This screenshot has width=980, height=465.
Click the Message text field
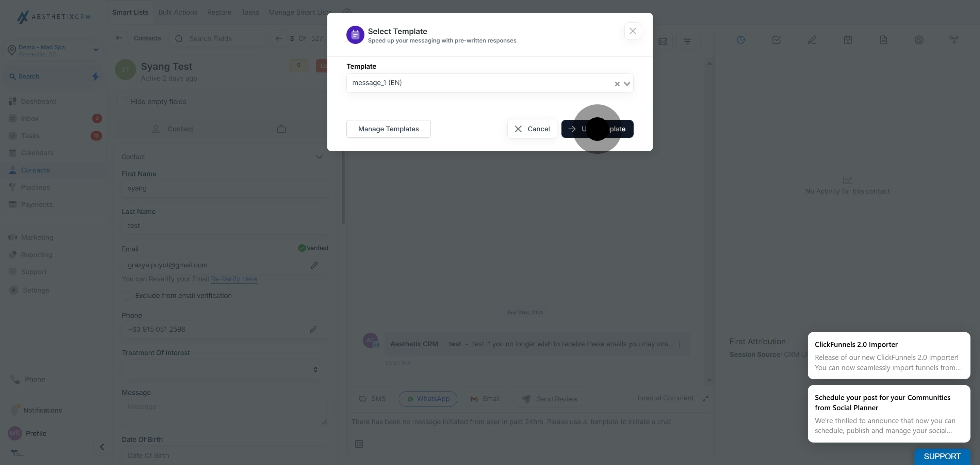tap(225, 411)
